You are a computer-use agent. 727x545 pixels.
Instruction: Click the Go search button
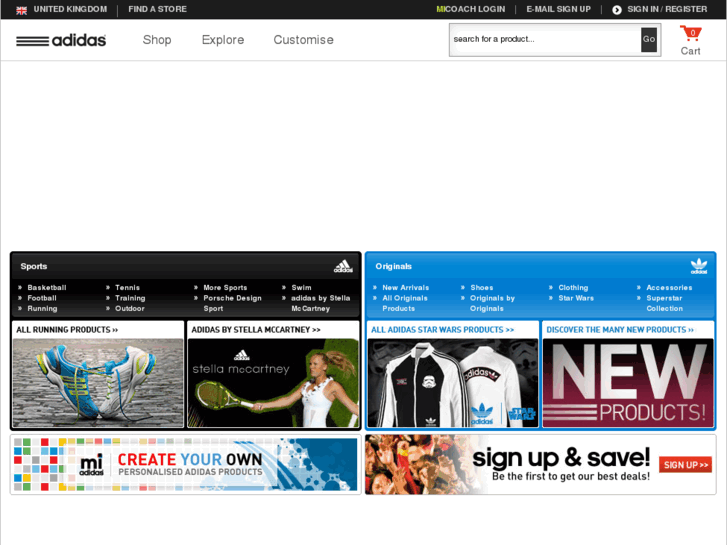pyautogui.click(x=649, y=39)
